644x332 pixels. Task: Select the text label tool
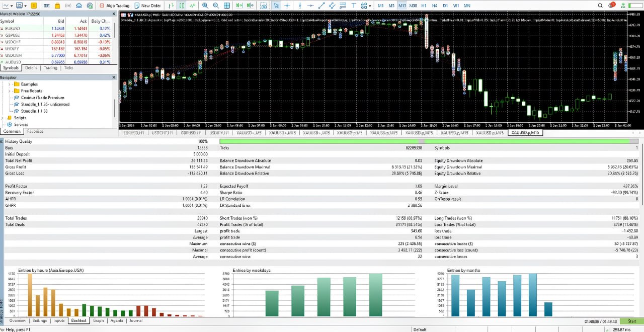coord(354,6)
